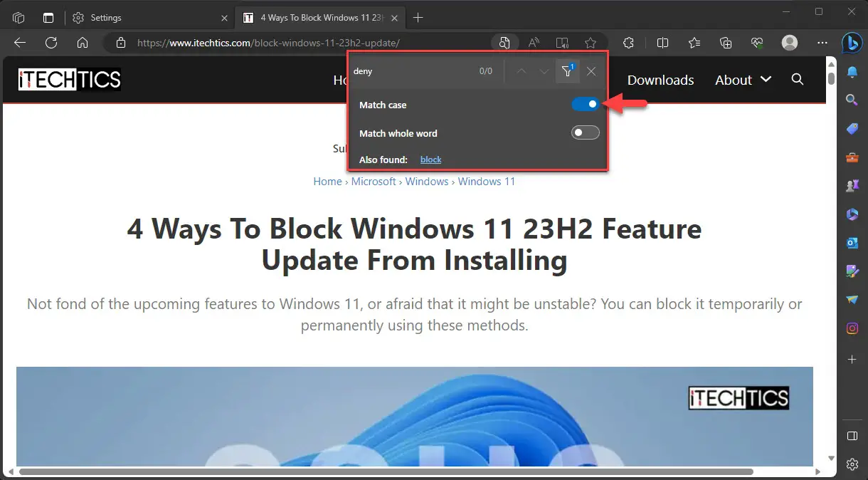Open Instagram in the sidebar

(852, 328)
